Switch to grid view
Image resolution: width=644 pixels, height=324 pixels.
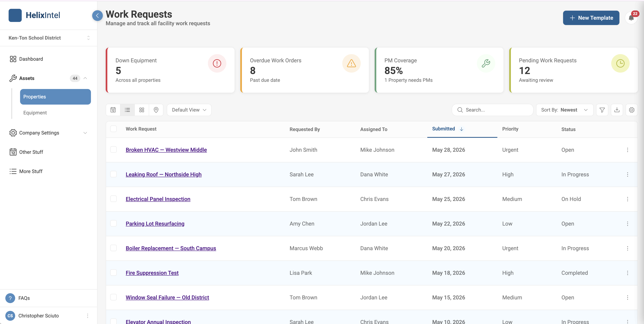142,110
